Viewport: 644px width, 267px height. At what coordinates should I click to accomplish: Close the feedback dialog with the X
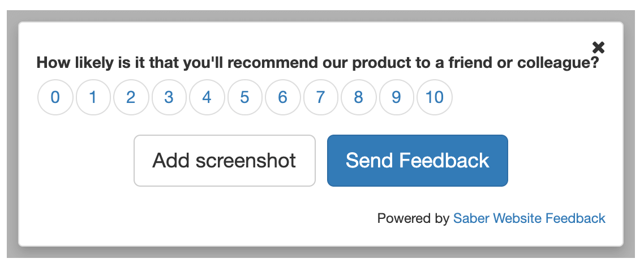[x=598, y=48]
